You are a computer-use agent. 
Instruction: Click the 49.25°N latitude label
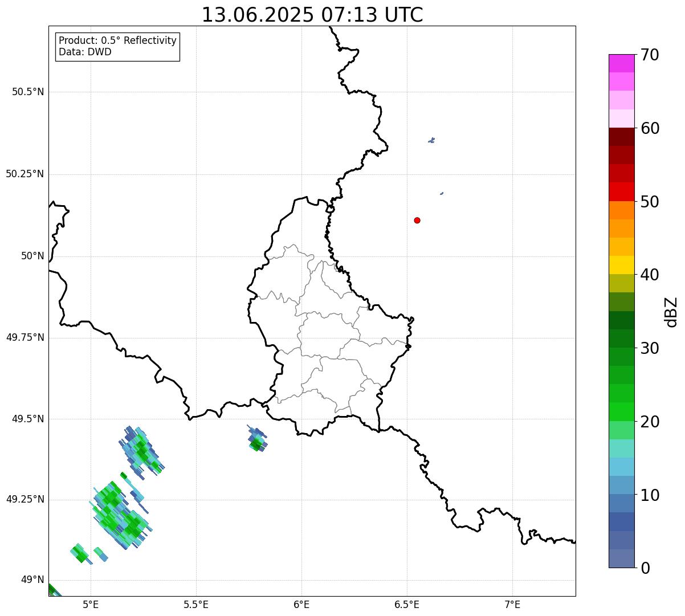click(25, 499)
